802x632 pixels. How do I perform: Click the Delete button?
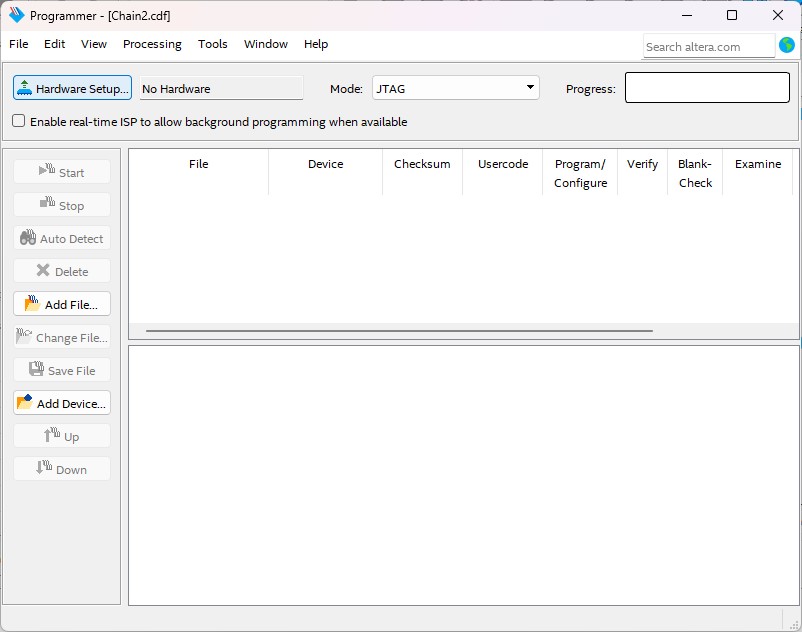pyautogui.click(x=62, y=271)
